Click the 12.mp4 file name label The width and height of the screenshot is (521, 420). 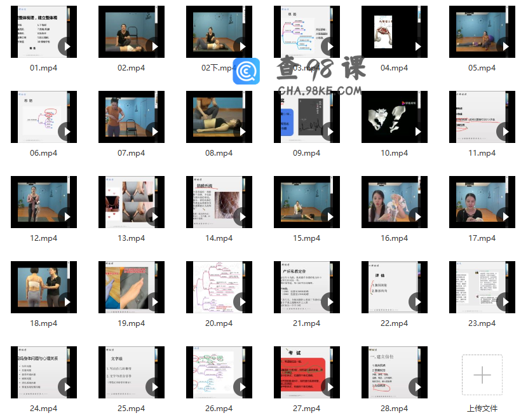pos(44,238)
